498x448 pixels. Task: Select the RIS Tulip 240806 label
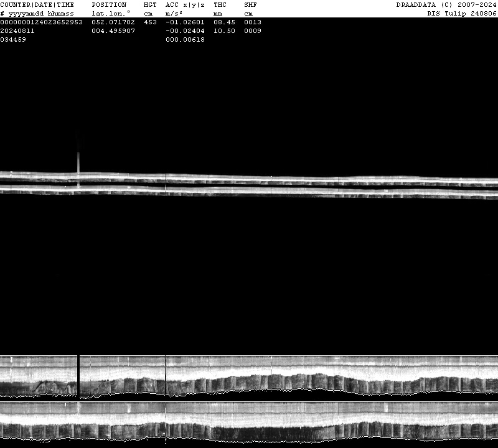[x=461, y=13]
